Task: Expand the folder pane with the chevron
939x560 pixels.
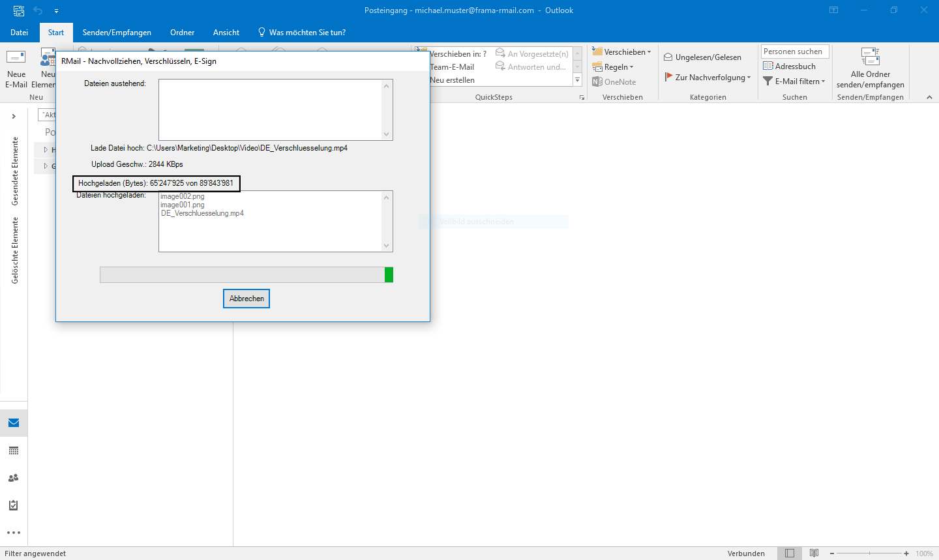Action: point(14,116)
